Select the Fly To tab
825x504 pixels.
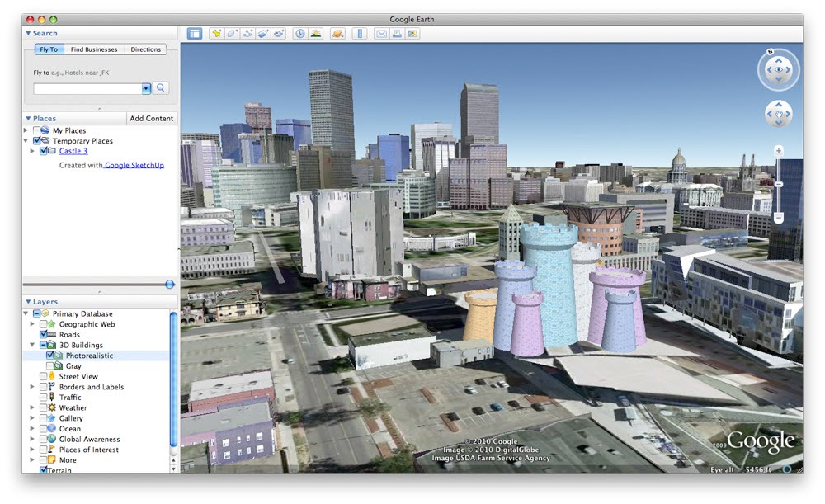click(49, 49)
